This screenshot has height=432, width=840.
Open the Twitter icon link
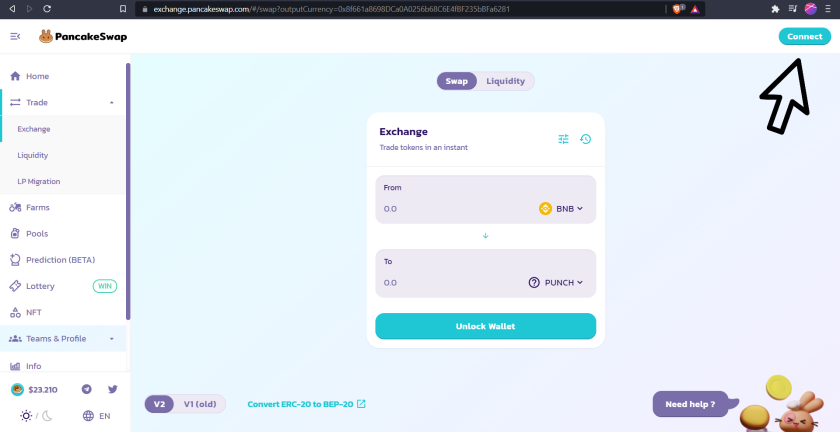coord(112,390)
